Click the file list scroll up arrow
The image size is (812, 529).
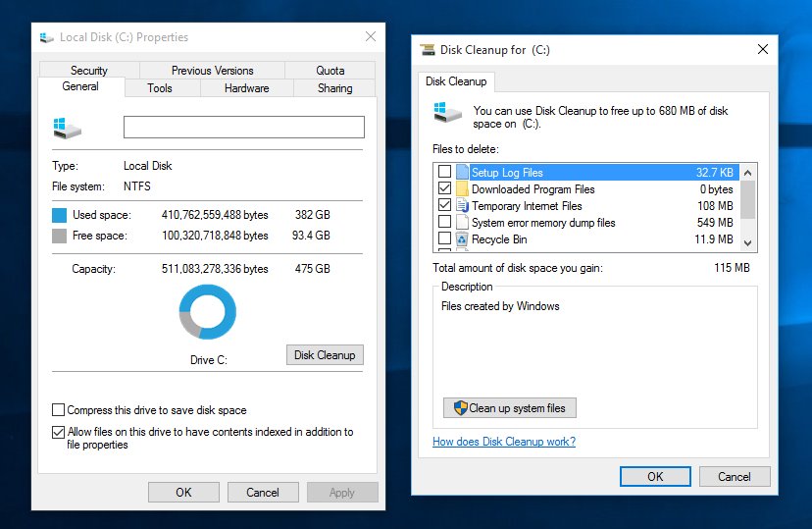point(748,173)
